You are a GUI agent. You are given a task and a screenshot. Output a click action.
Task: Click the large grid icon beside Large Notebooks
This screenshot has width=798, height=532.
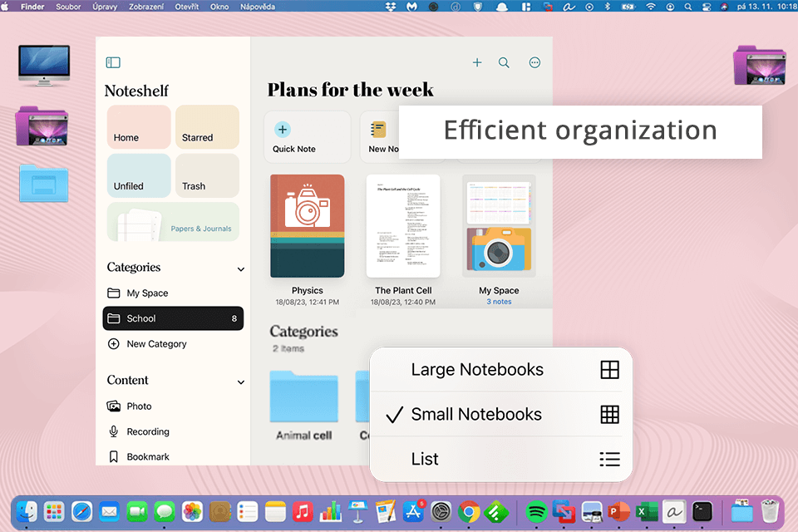609,370
